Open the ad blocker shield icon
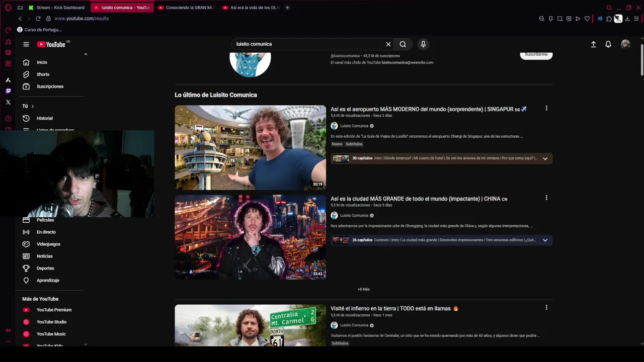This screenshot has height=362, width=644. click(x=569, y=19)
